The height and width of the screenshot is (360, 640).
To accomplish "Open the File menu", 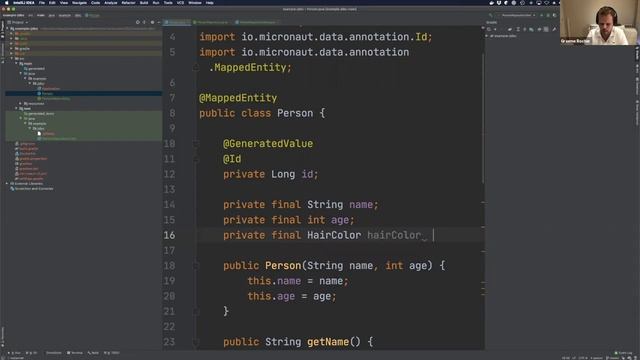I will 42,2.
